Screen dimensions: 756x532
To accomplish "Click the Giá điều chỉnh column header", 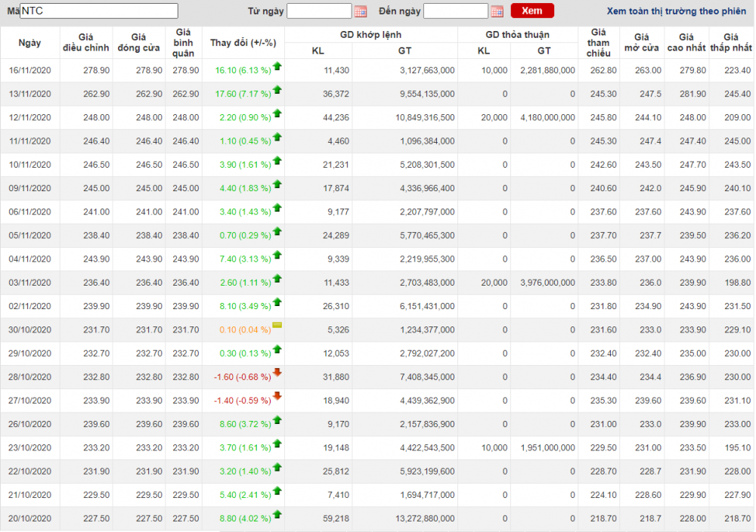I will 86,43.
